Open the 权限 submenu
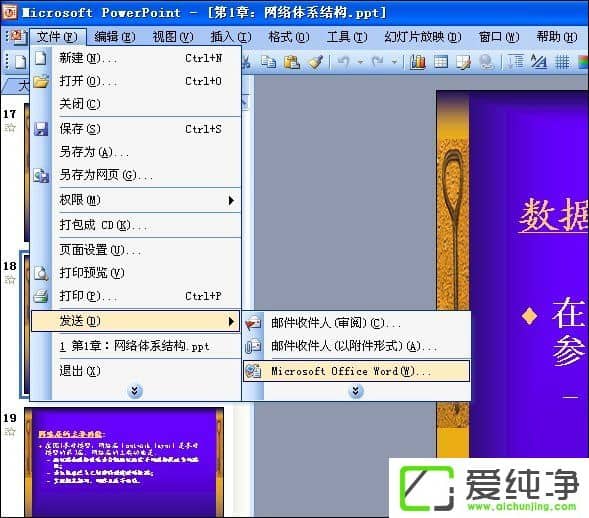 click(135, 200)
